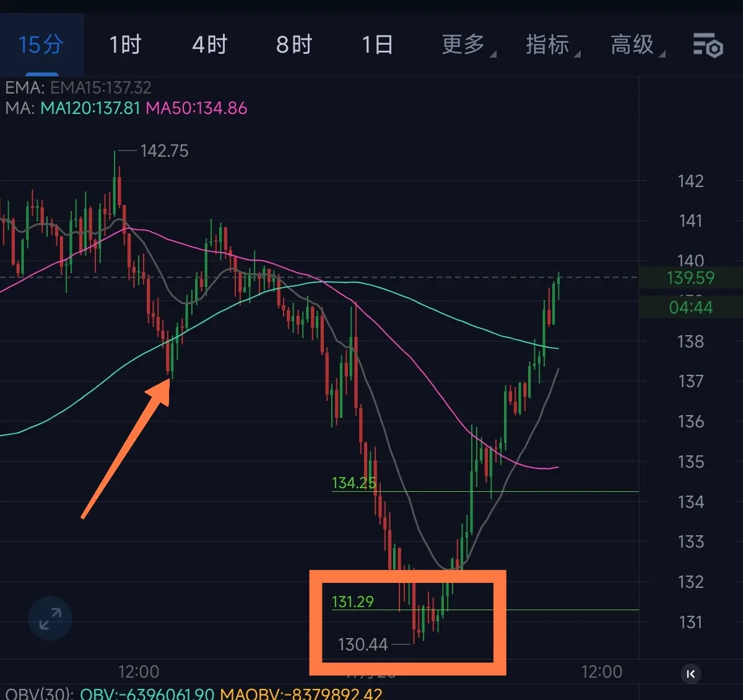This screenshot has width=743, height=700.
Task: Switch to the 4时 timeframe
Action: click(210, 45)
